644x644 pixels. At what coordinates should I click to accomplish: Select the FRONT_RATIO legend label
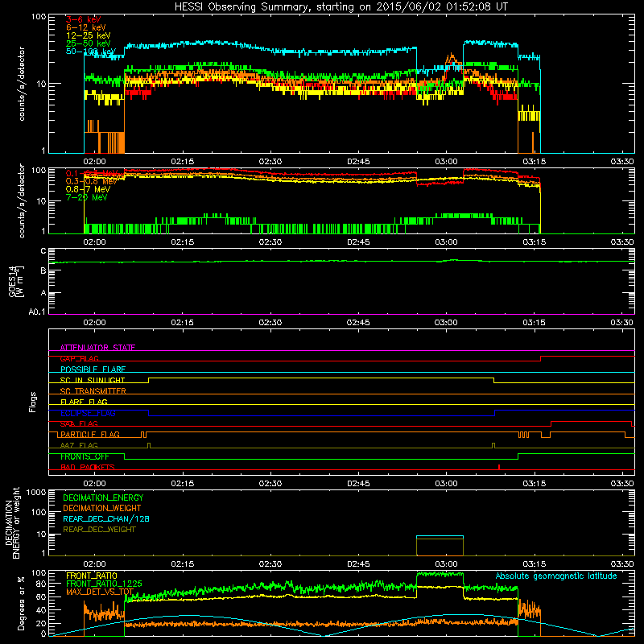(x=92, y=576)
